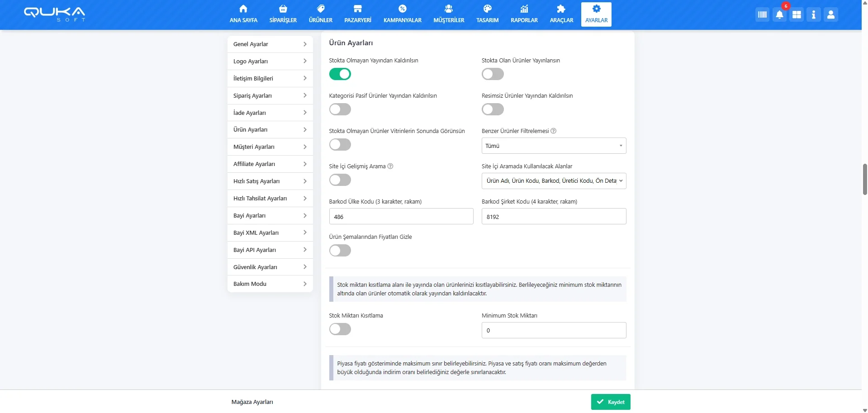Open the info icon in top bar

coord(813,14)
